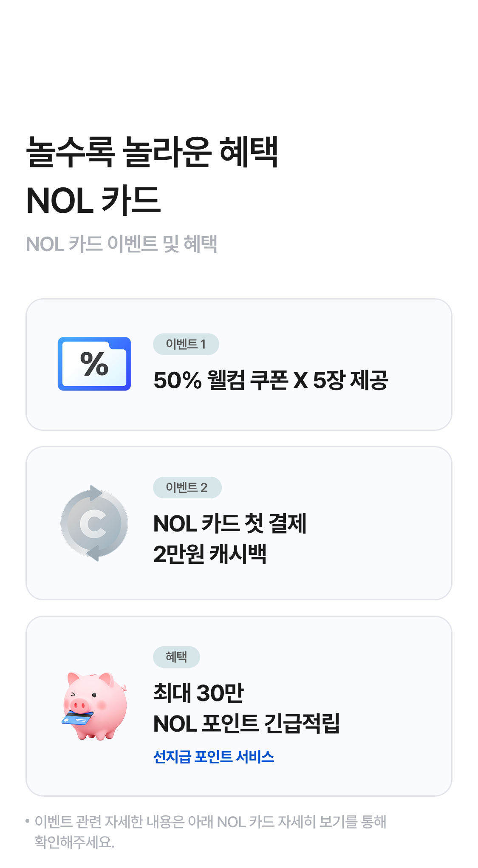The height and width of the screenshot is (868, 478).
Task: Tap the footnote line about NOL 카드 자세히 보기
Action: tap(210, 822)
